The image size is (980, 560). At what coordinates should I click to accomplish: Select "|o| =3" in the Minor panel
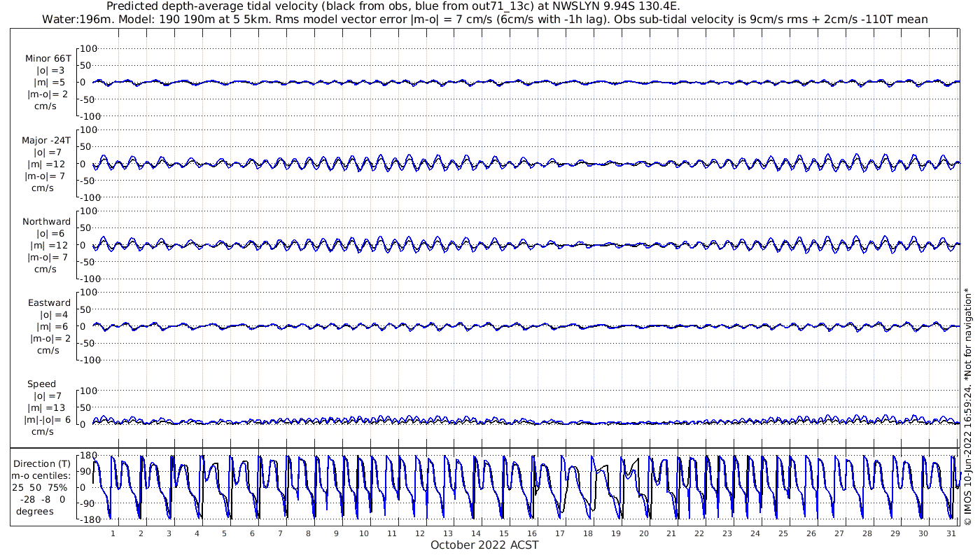pyautogui.click(x=50, y=71)
